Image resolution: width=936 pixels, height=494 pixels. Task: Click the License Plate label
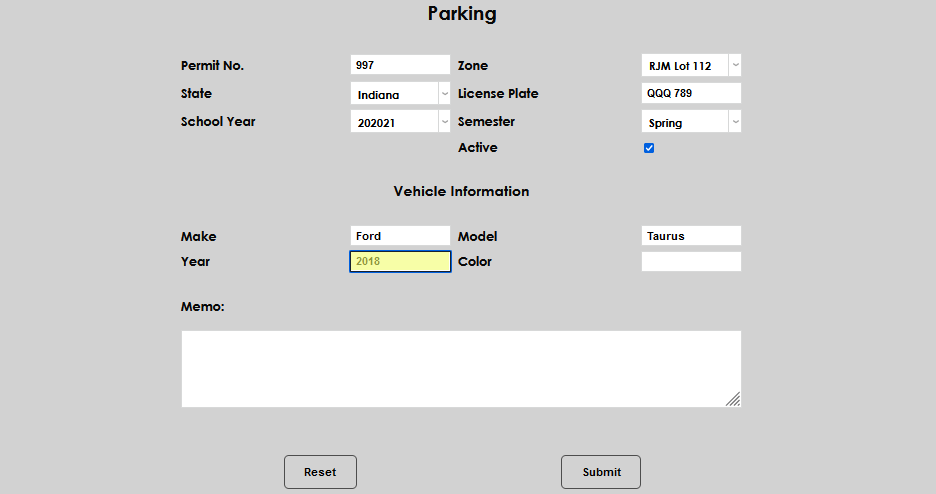click(498, 94)
